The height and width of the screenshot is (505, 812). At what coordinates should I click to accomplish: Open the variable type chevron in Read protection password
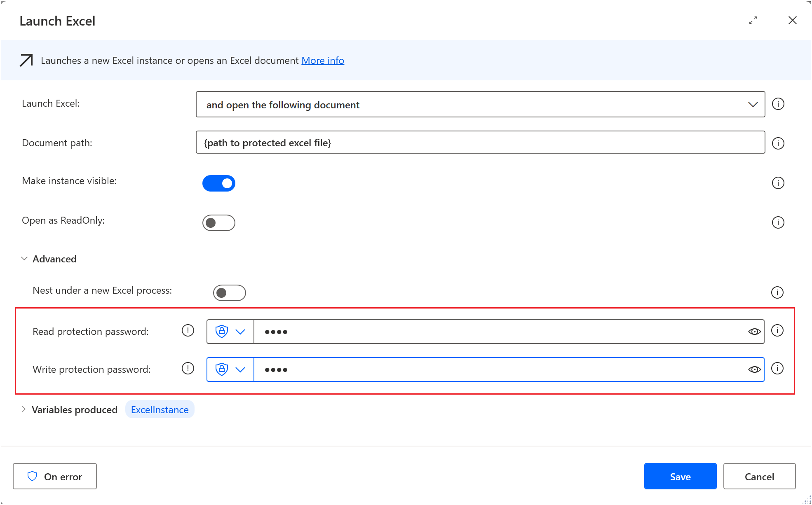tap(240, 331)
